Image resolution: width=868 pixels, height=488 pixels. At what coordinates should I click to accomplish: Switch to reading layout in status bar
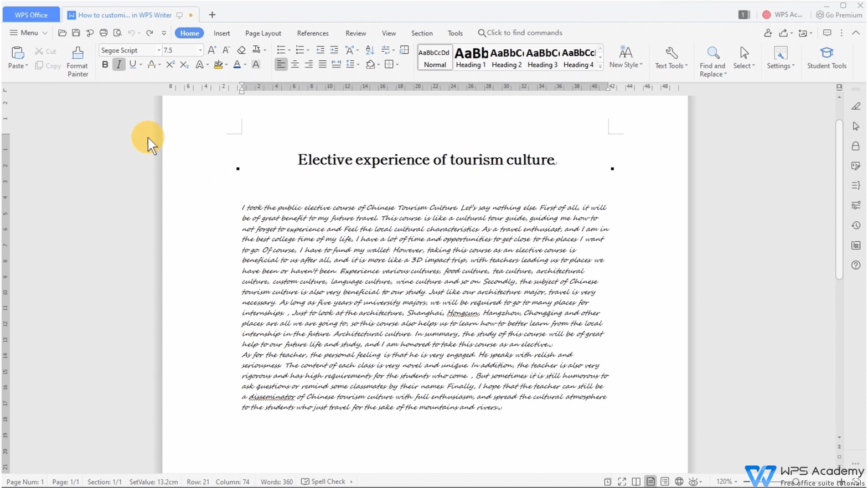click(x=636, y=482)
